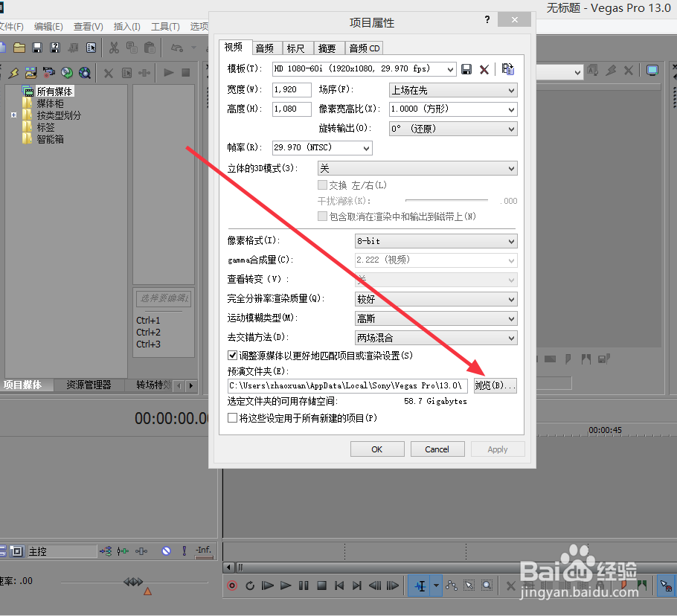The height and width of the screenshot is (616, 677).
Task: Click the 浏览(B)... browse button
Action: pos(495,385)
